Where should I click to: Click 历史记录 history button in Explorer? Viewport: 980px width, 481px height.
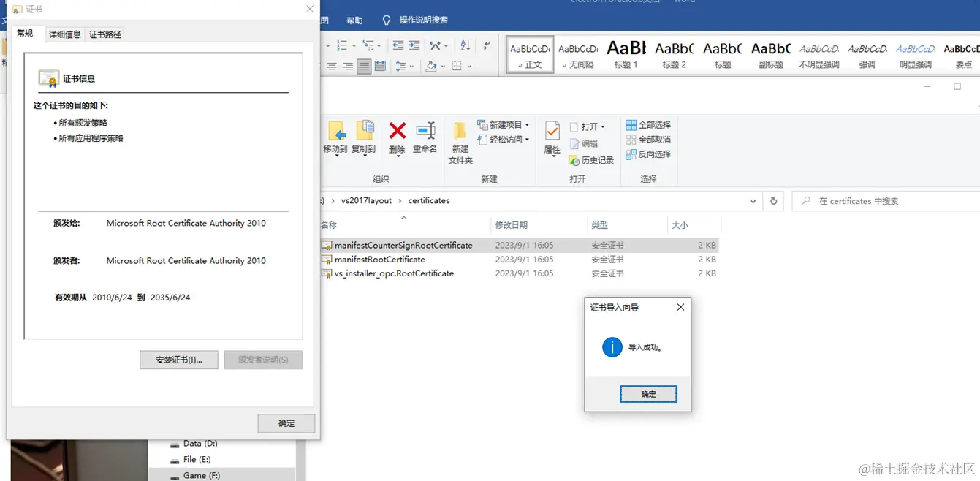point(591,160)
